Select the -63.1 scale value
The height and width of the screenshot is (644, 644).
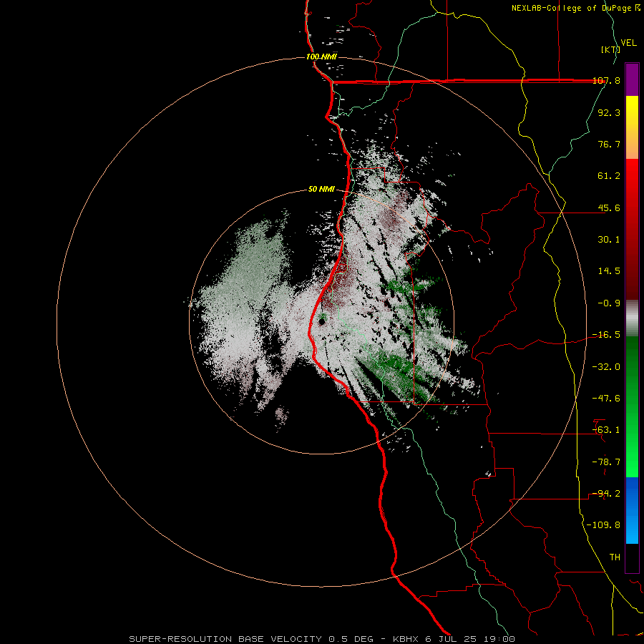pyautogui.click(x=606, y=430)
